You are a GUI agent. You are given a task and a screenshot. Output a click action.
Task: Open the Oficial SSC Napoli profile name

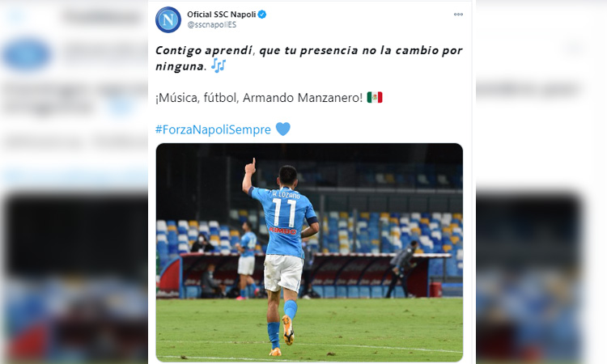(x=221, y=15)
